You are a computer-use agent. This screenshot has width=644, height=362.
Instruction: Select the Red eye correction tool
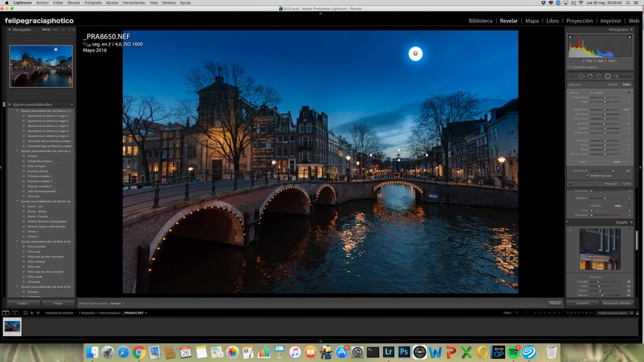pyautogui.click(x=590, y=76)
